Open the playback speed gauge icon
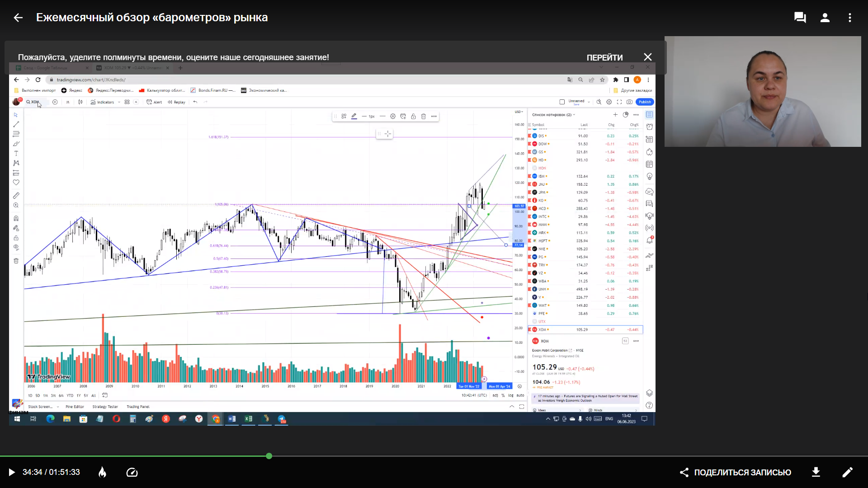Screen dimensions: 868x488 coord(132,472)
